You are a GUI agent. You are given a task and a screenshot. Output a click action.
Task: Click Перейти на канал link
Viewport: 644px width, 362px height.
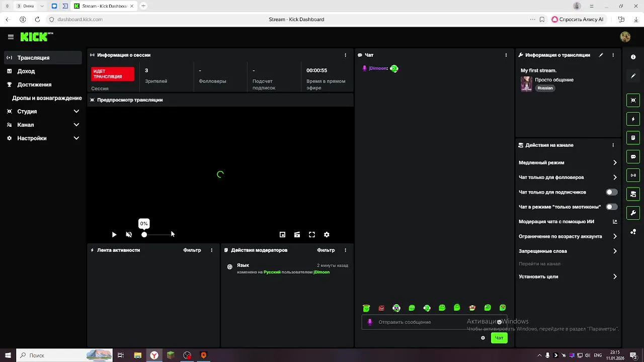(x=539, y=264)
